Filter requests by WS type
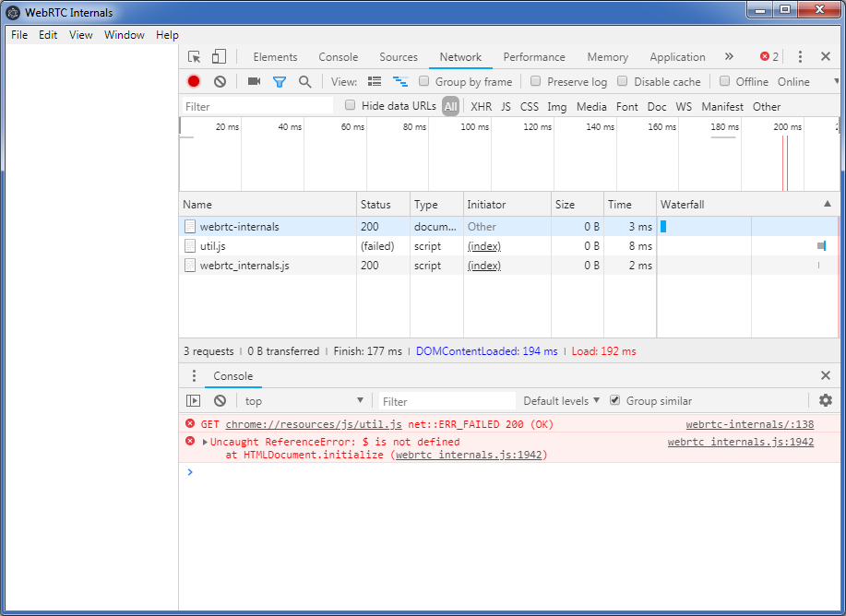846x616 pixels. click(684, 107)
